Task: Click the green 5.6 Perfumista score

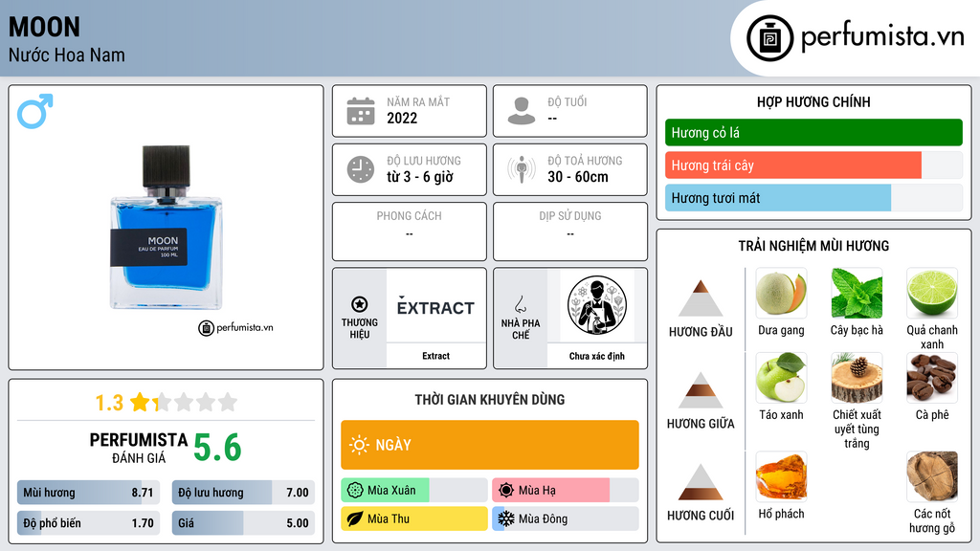Action: tap(217, 448)
